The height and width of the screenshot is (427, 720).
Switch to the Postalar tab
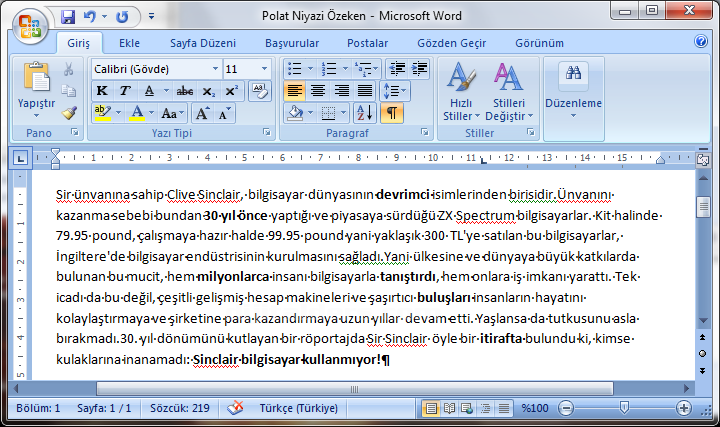367,43
